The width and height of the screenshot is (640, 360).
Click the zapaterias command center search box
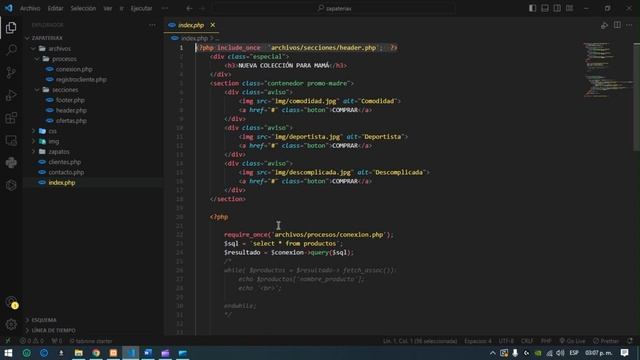(x=334, y=8)
